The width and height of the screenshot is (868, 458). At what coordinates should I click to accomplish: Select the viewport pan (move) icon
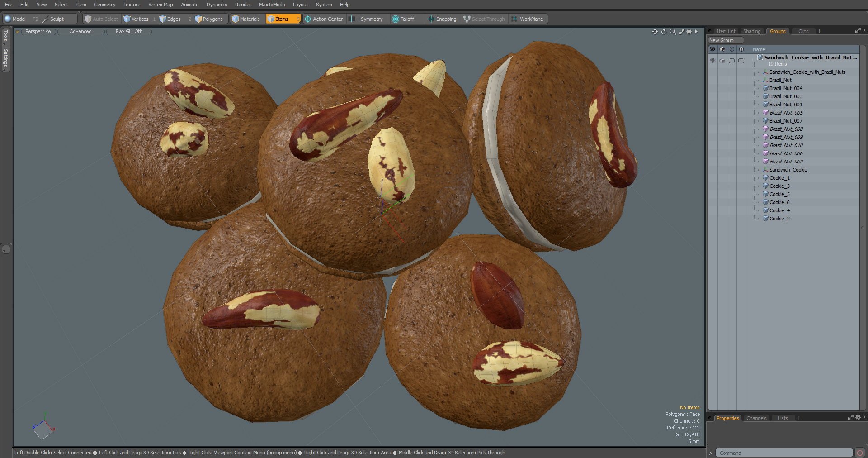coord(655,32)
